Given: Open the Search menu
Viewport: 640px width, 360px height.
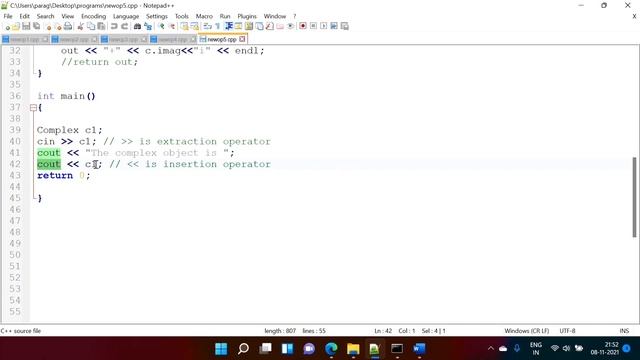Looking at the screenshot, I should point(45,16).
